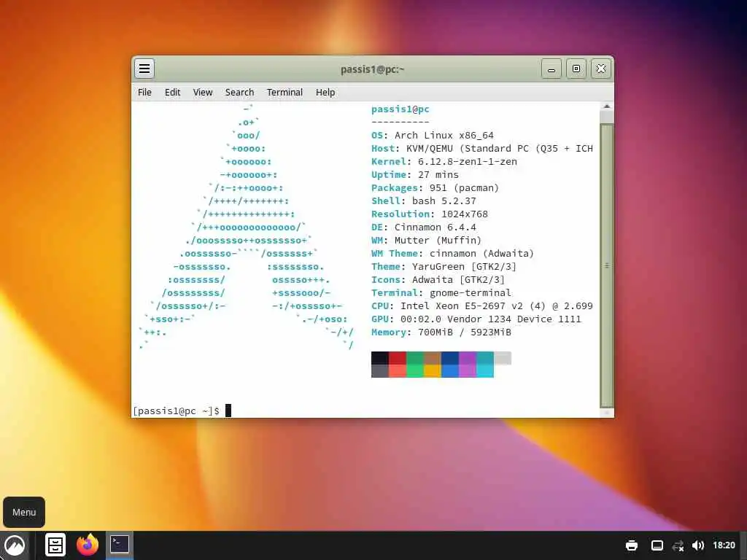The height and width of the screenshot is (560, 747).
Task: Click the display tray icon in the panel
Action: (x=657, y=545)
